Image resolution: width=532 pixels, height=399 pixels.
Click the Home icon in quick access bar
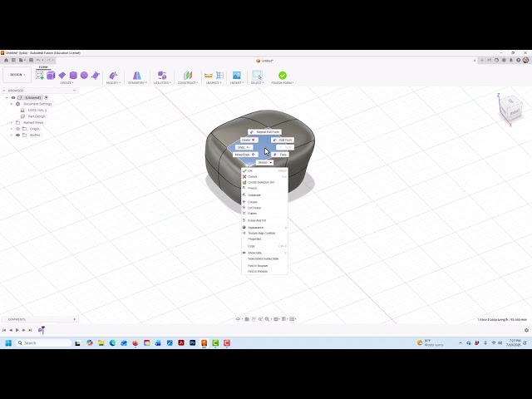point(6,61)
